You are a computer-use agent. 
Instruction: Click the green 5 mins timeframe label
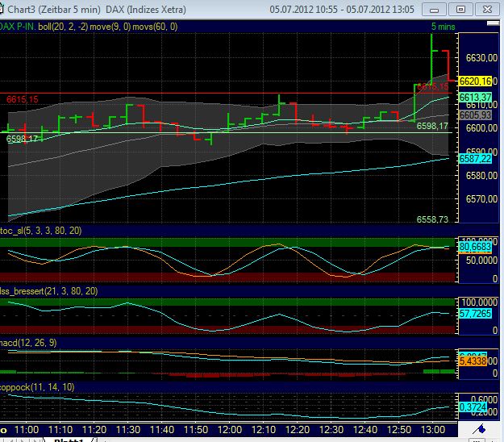tap(443, 27)
